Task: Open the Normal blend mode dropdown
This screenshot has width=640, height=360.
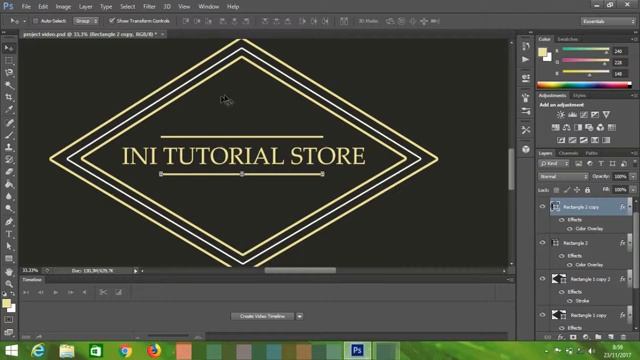Action: point(563,177)
